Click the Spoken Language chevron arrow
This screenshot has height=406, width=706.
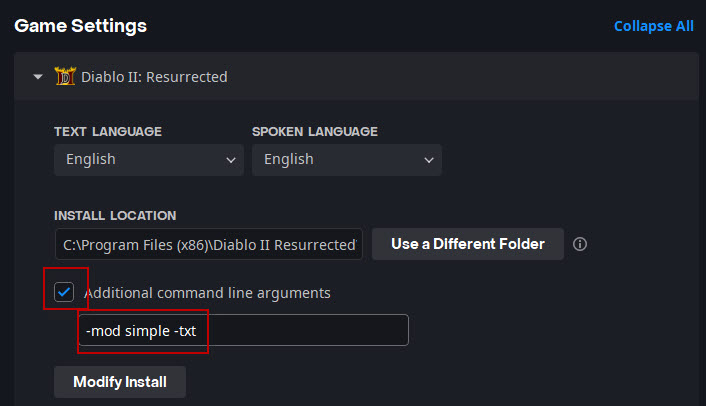[x=429, y=160]
